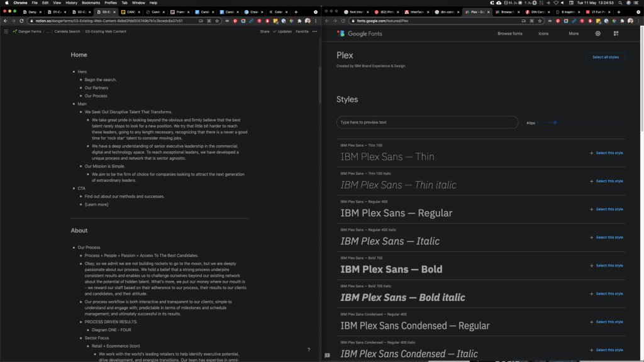Reload the Google Fonts page
The image size is (644, 362).
343,21
